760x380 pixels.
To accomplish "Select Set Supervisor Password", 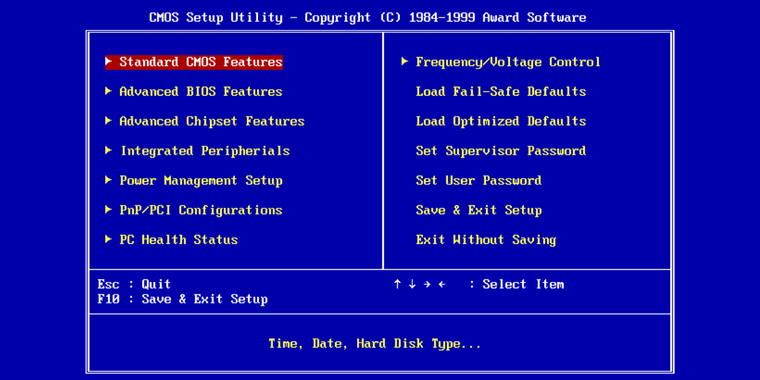I will [x=501, y=151].
